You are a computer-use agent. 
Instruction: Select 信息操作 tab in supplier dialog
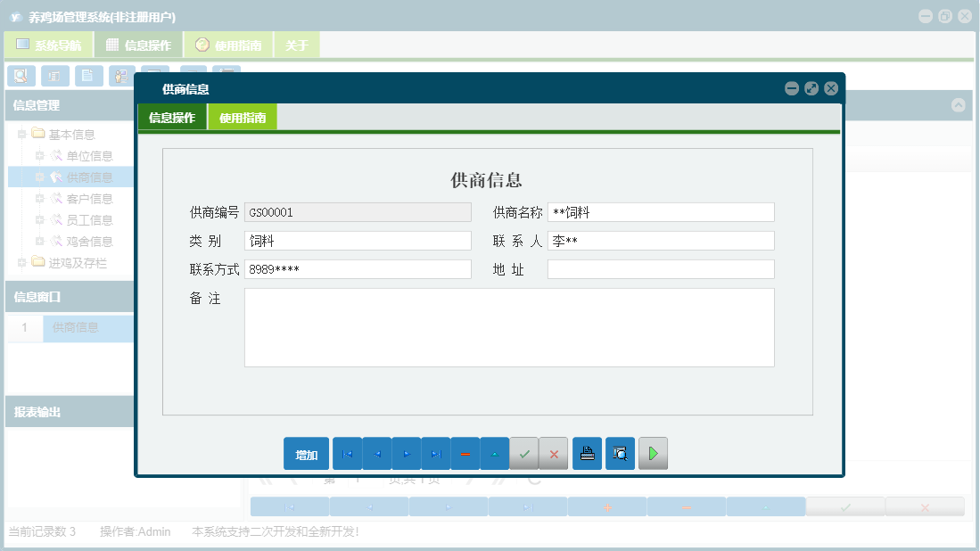click(x=172, y=117)
